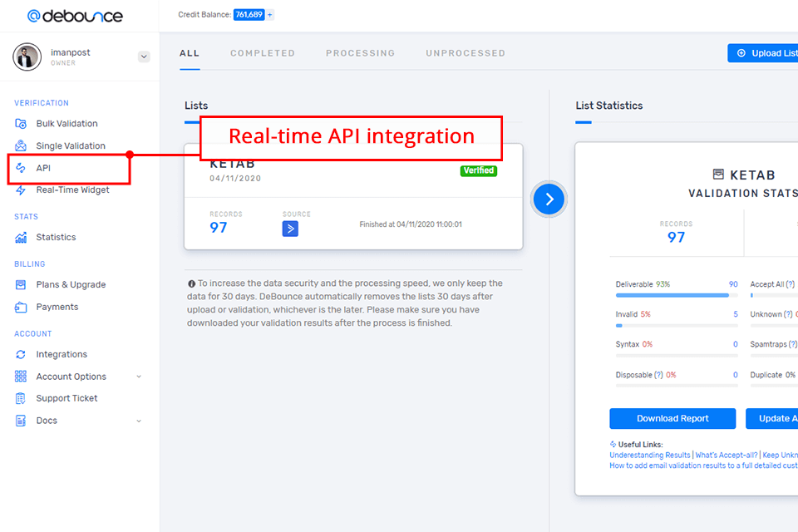This screenshot has width=798, height=532.
Task: Click the Verified status badge
Action: tap(479, 170)
